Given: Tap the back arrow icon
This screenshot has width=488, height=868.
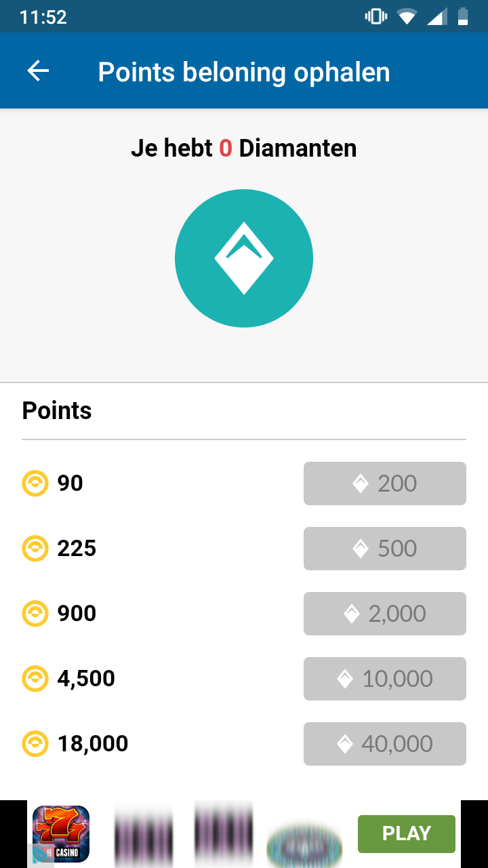Looking at the screenshot, I should coord(38,71).
